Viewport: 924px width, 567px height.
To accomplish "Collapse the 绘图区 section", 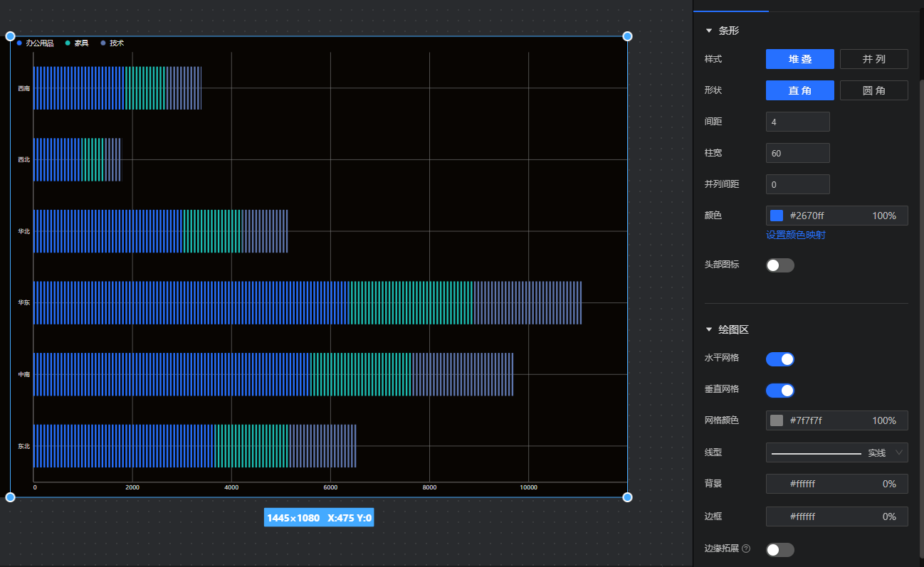I will pos(708,330).
